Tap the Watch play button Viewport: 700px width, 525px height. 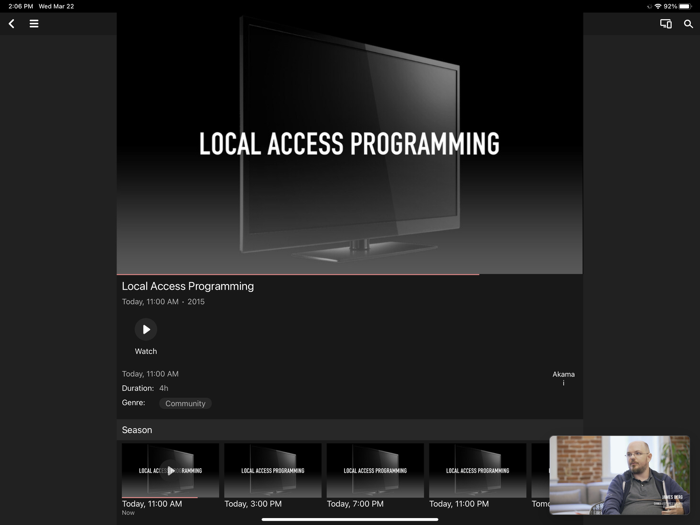click(x=146, y=329)
